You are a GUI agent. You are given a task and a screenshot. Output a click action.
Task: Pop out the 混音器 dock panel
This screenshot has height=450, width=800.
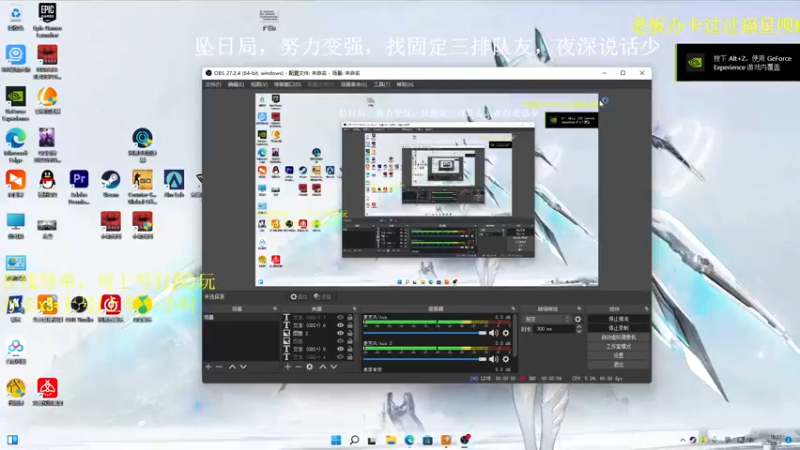coord(513,309)
